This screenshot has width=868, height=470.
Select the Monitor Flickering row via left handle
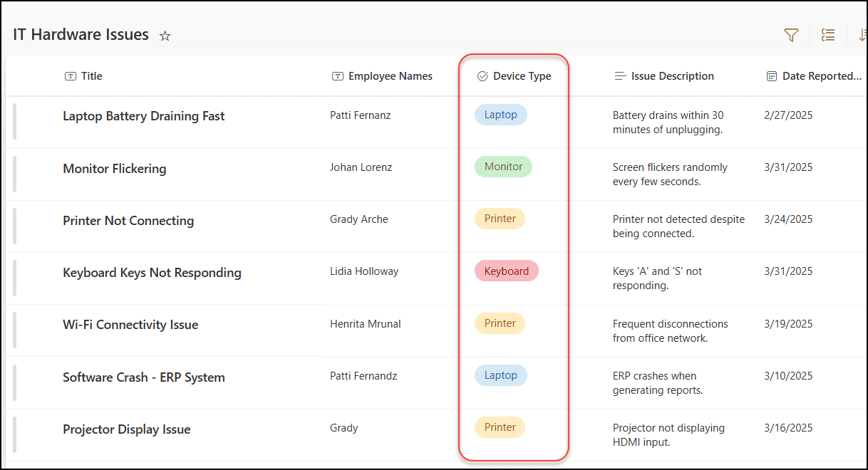pyautogui.click(x=14, y=174)
